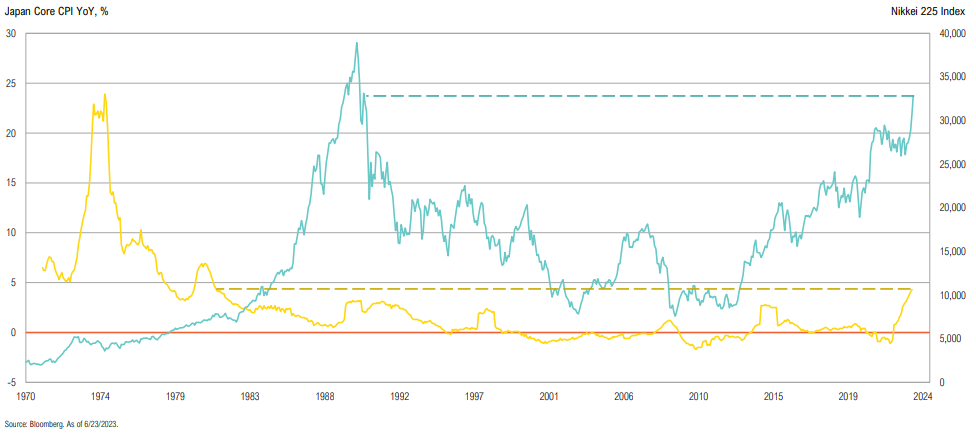This screenshot has width=976, height=433.
Task: Click the 'Nikkei 225 Index' axis title
Action: click(x=930, y=10)
